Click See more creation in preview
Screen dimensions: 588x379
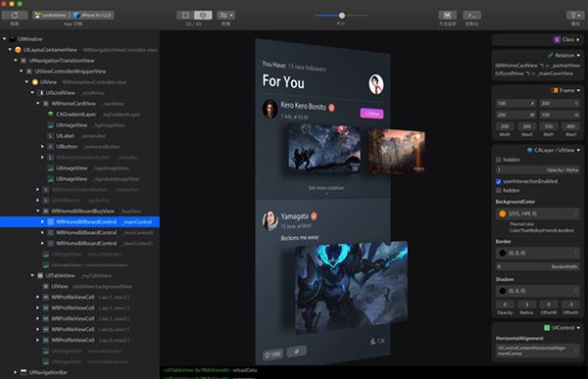click(x=326, y=188)
